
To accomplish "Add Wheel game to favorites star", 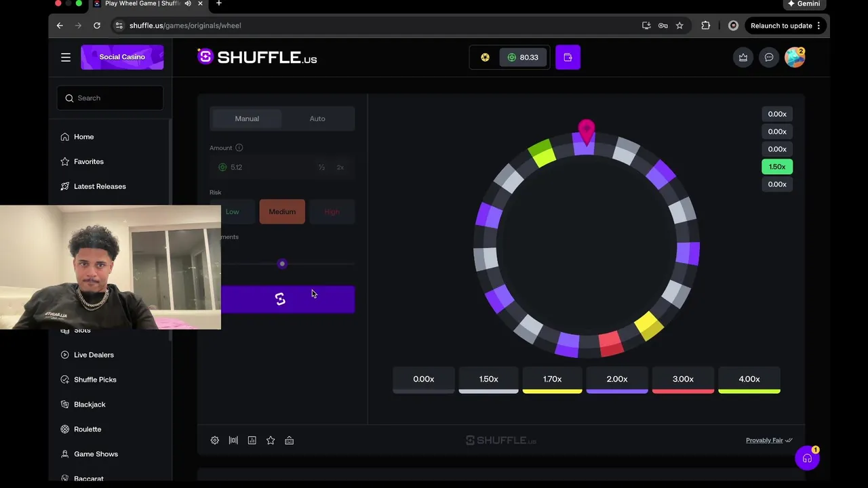I will point(271,441).
